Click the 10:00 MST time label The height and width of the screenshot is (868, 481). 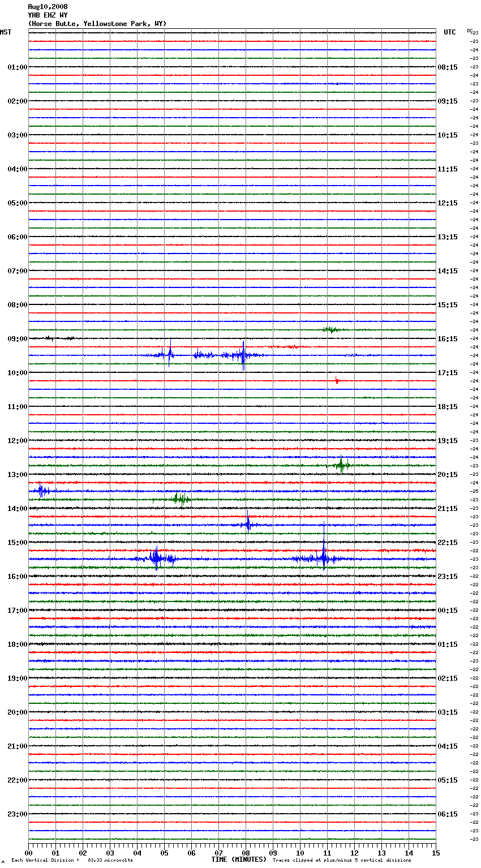pyautogui.click(x=18, y=373)
